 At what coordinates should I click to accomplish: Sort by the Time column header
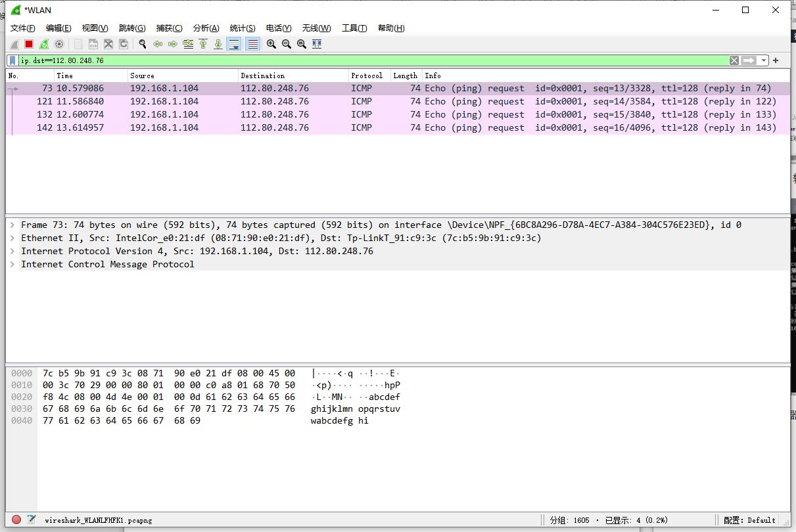(x=91, y=76)
